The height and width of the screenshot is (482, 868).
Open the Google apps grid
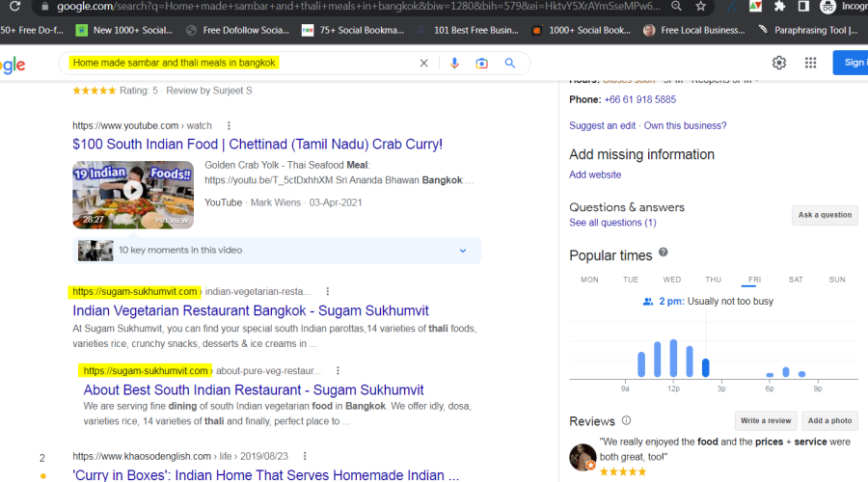click(x=811, y=63)
